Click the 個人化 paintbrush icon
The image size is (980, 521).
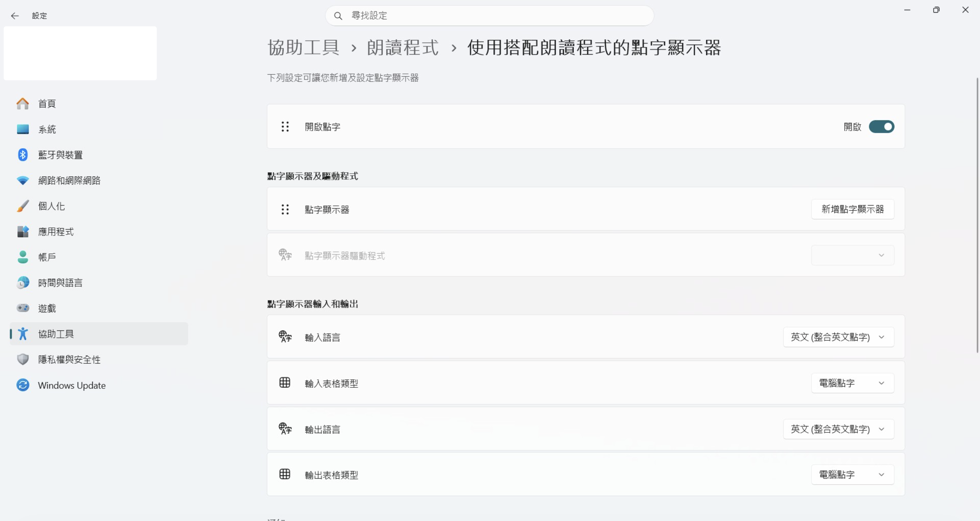(23, 206)
